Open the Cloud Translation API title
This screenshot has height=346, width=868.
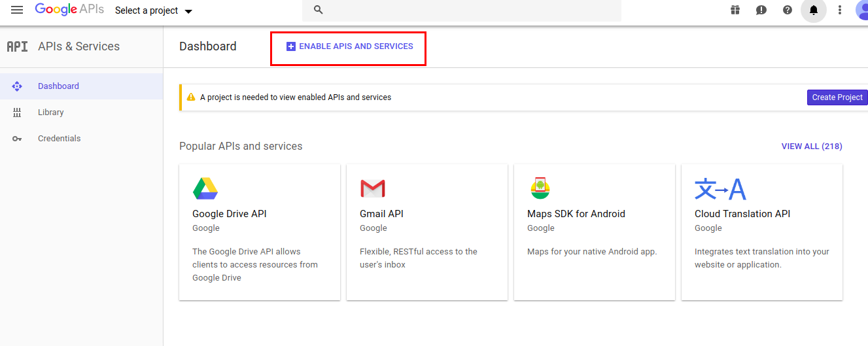[x=742, y=214]
